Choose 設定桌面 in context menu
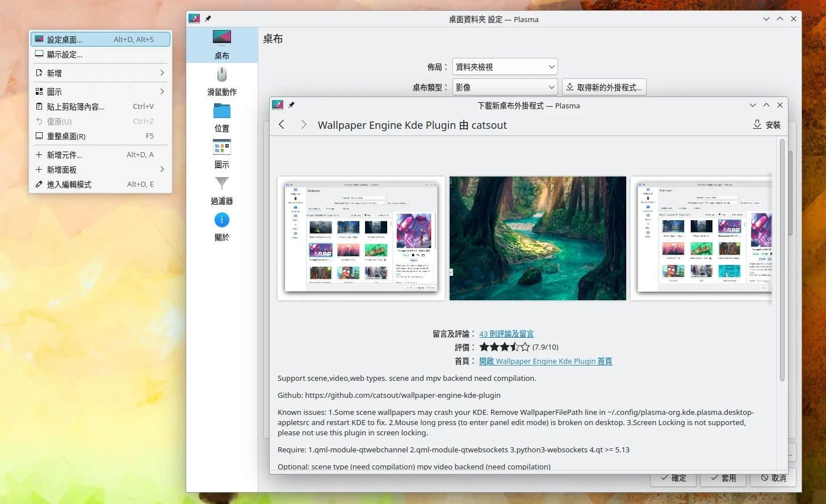This screenshot has width=826, height=504. pyautogui.click(x=100, y=39)
